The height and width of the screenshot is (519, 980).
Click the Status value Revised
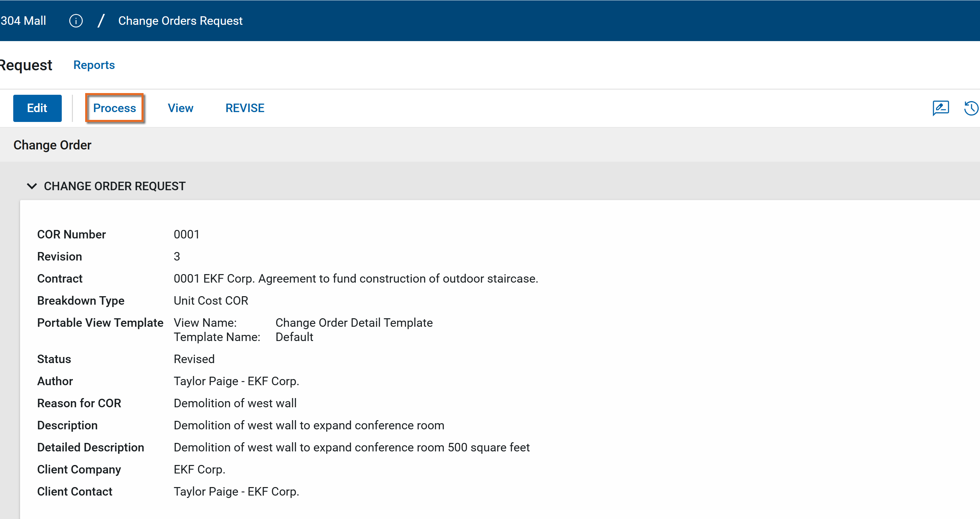[194, 359]
